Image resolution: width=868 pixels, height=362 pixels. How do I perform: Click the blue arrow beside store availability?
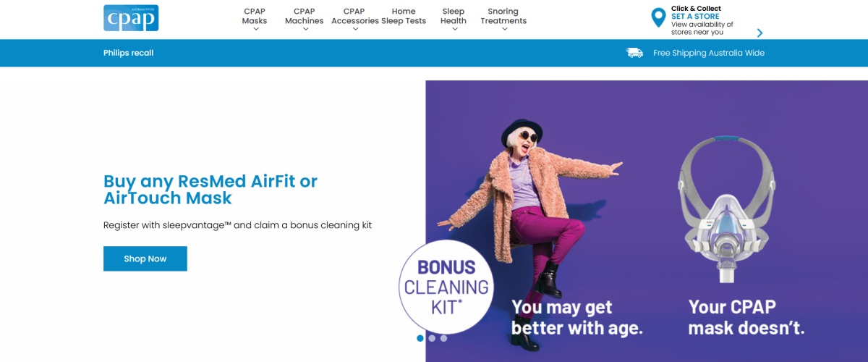coord(759,33)
